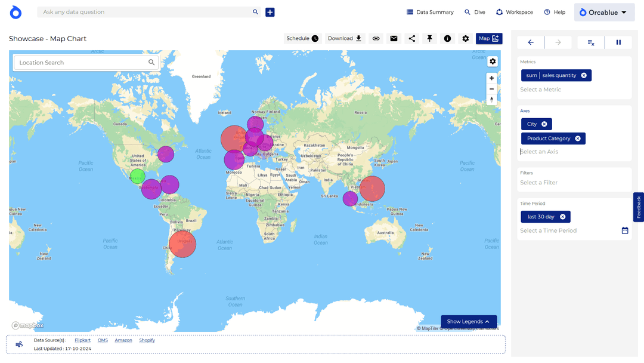Image resolution: width=644 pixels, height=363 pixels.
Task: Open the Orcablue account dropdown
Action: pyautogui.click(x=604, y=12)
